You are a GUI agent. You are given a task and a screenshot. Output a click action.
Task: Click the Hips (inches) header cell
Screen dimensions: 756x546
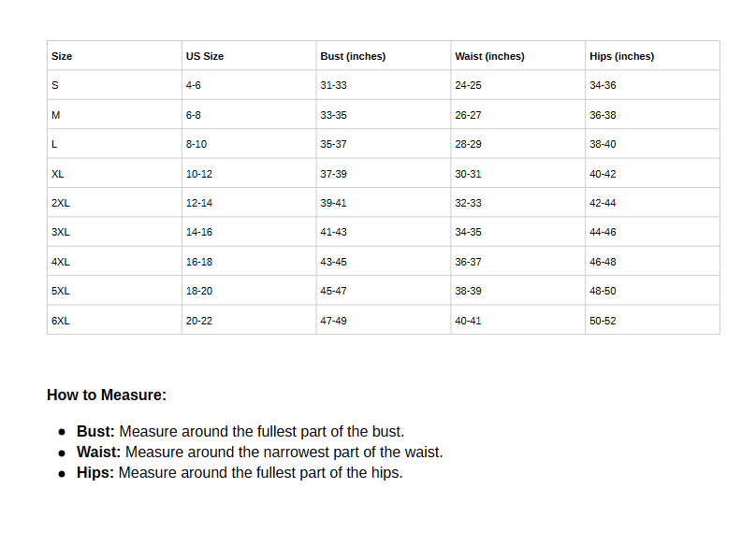pyautogui.click(x=652, y=56)
